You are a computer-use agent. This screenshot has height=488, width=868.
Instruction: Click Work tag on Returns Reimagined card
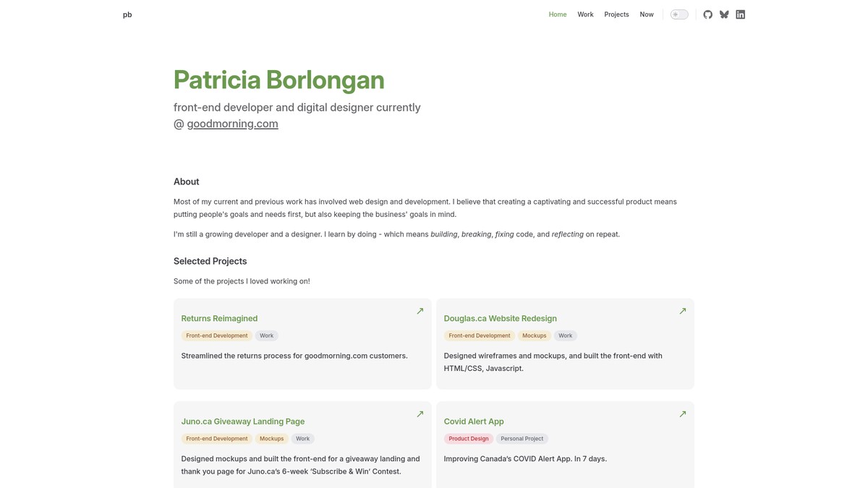tap(266, 335)
